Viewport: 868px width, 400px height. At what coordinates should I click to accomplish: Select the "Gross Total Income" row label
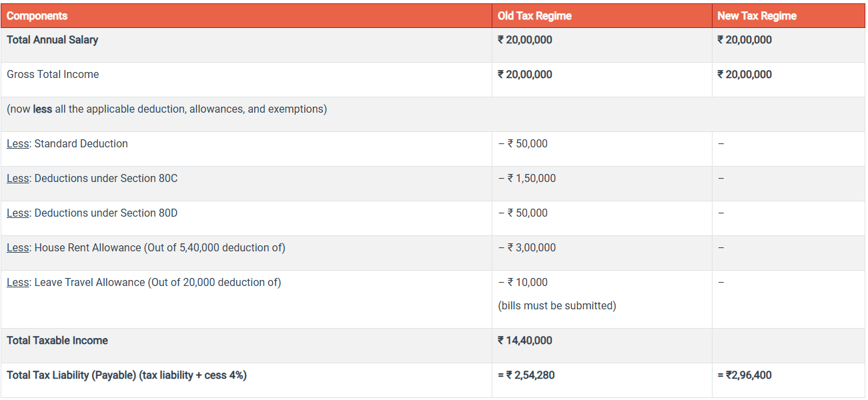(x=53, y=74)
